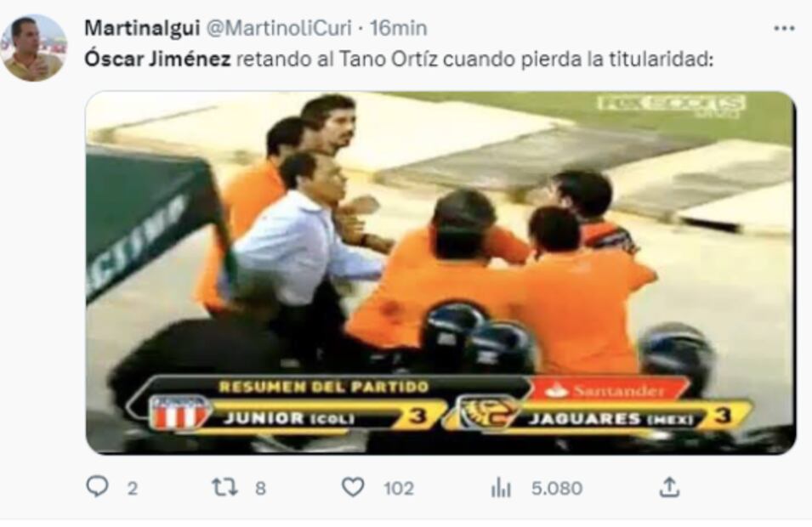
Task: Open the embedded match image
Action: pos(440,273)
